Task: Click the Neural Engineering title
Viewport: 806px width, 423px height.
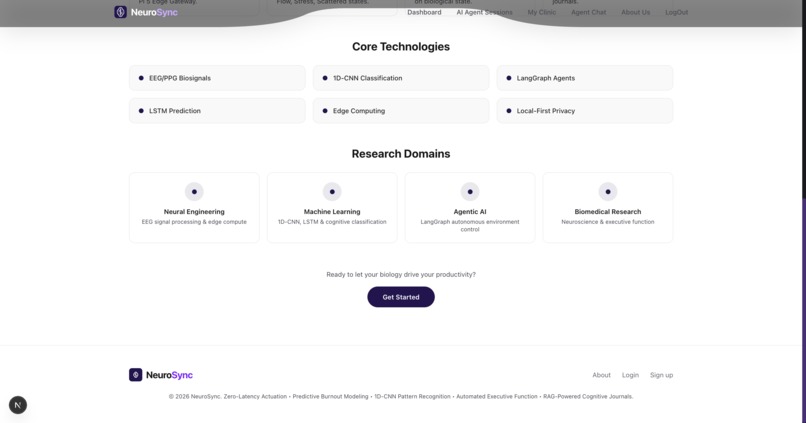Action: coord(194,212)
